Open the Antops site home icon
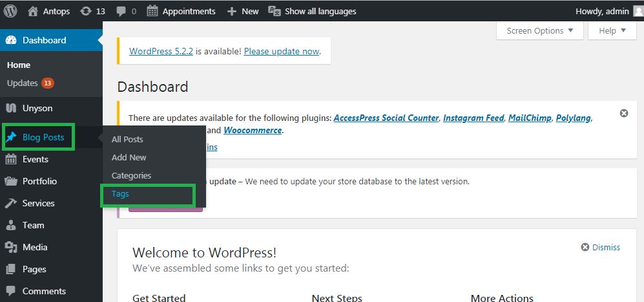This screenshot has height=302, width=644. [x=33, y=11]
